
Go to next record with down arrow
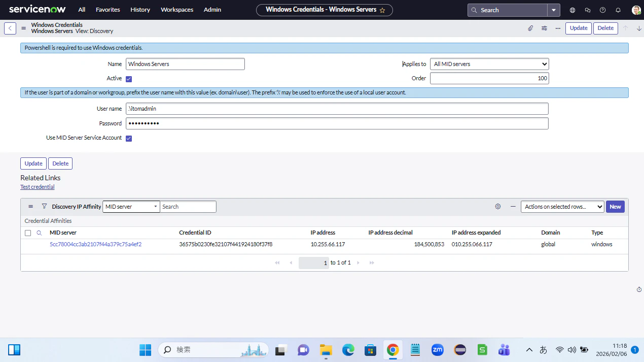tap(639, 28)
